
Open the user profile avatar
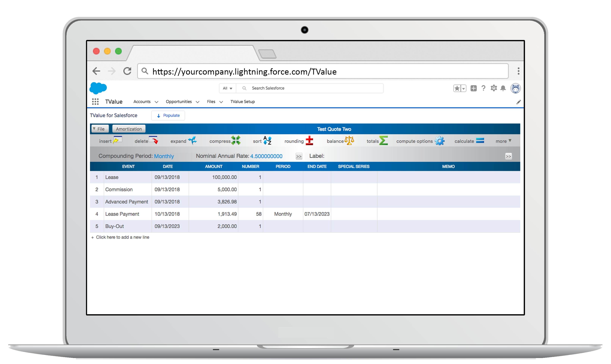[x=516, y=88]
